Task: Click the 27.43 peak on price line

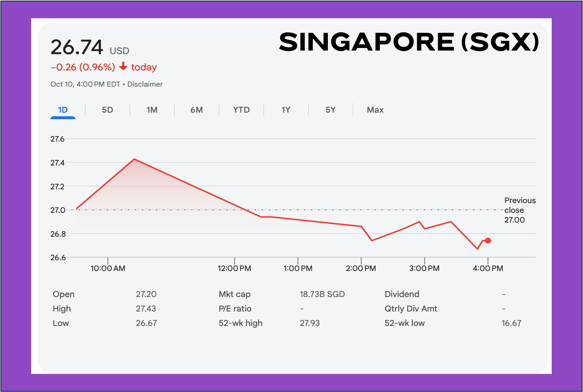Action: pos(135,159)
